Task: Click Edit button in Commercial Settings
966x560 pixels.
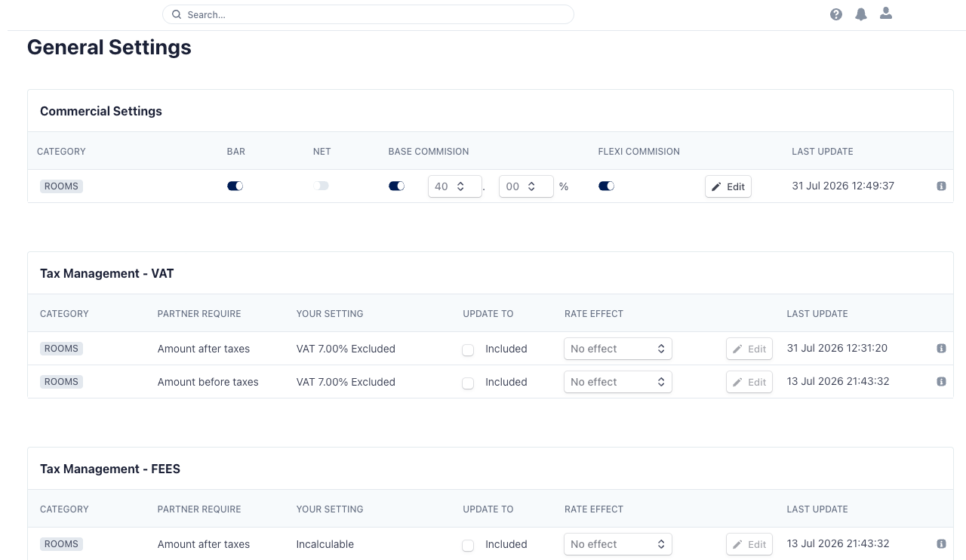Action: (x=728, y=186)
